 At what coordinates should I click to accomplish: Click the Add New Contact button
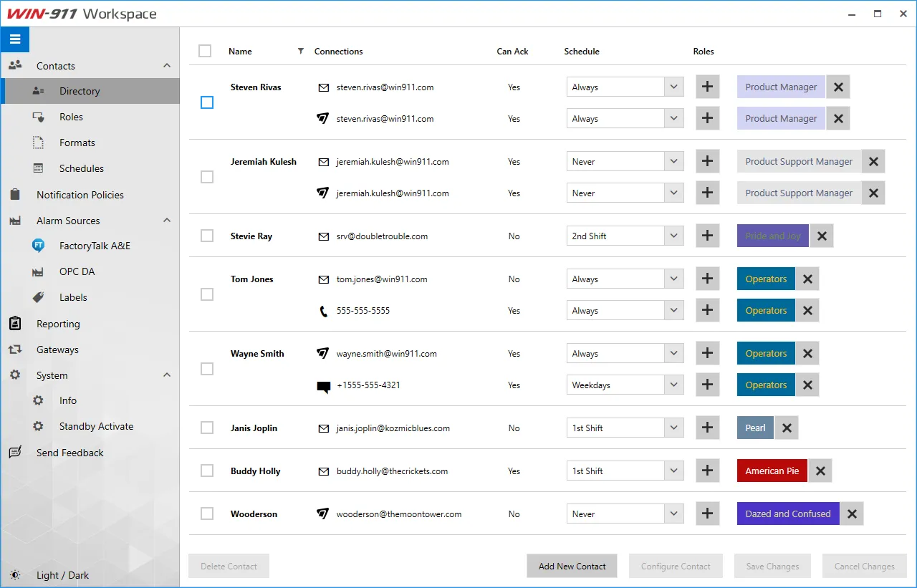(x=572, y=566)
